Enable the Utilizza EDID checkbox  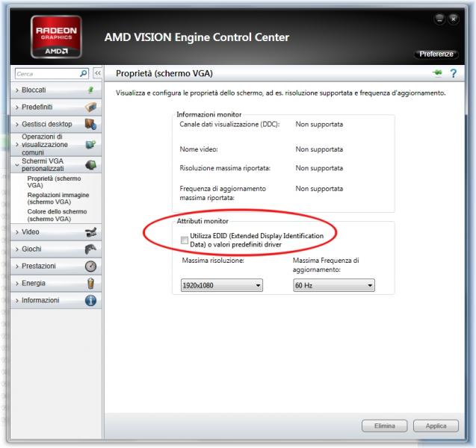[x=185, y=240]
